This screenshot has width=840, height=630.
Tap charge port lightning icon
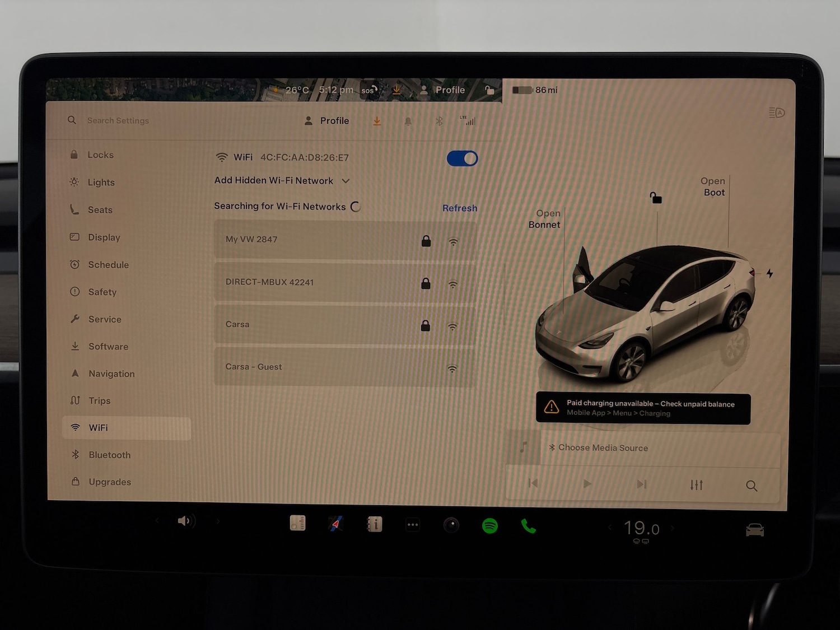point(770,273)
